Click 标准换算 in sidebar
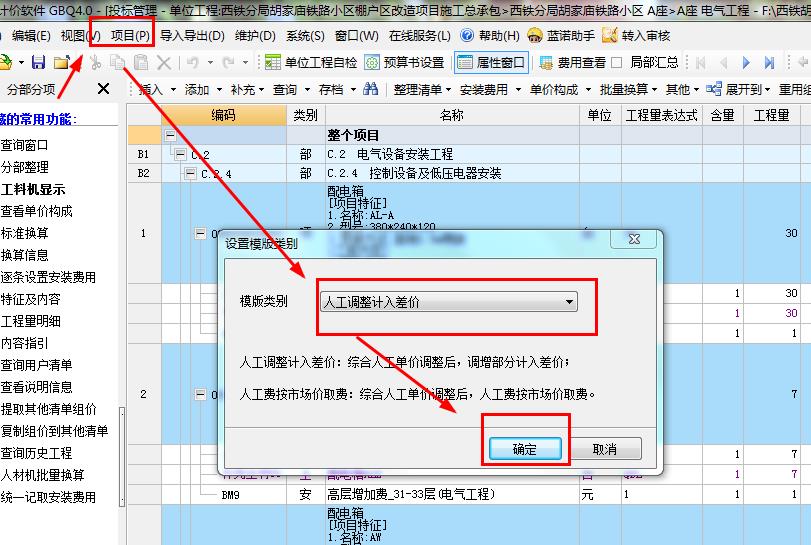The image size is (811, 545). click(24, 233)
